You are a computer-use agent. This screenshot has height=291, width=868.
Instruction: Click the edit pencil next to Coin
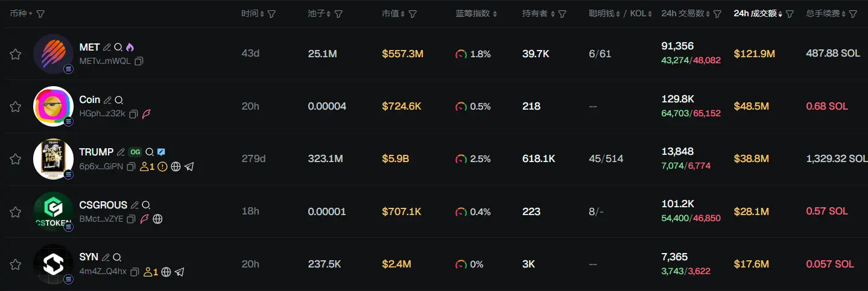(107, 100)
